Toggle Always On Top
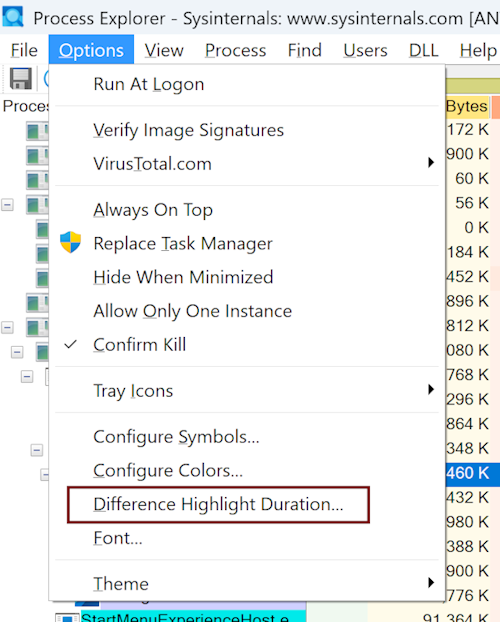Viewport: 500px width, 622px height. (x=246, y=209)
